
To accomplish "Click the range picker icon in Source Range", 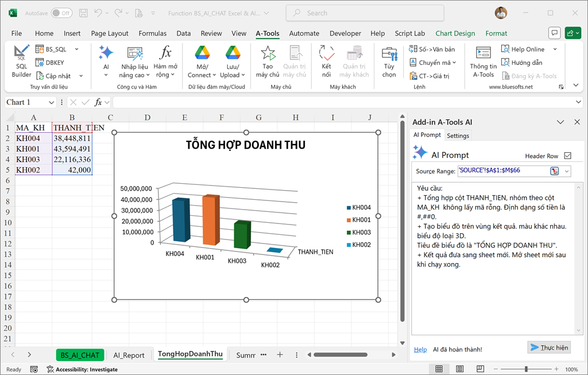I will (554, 171).
